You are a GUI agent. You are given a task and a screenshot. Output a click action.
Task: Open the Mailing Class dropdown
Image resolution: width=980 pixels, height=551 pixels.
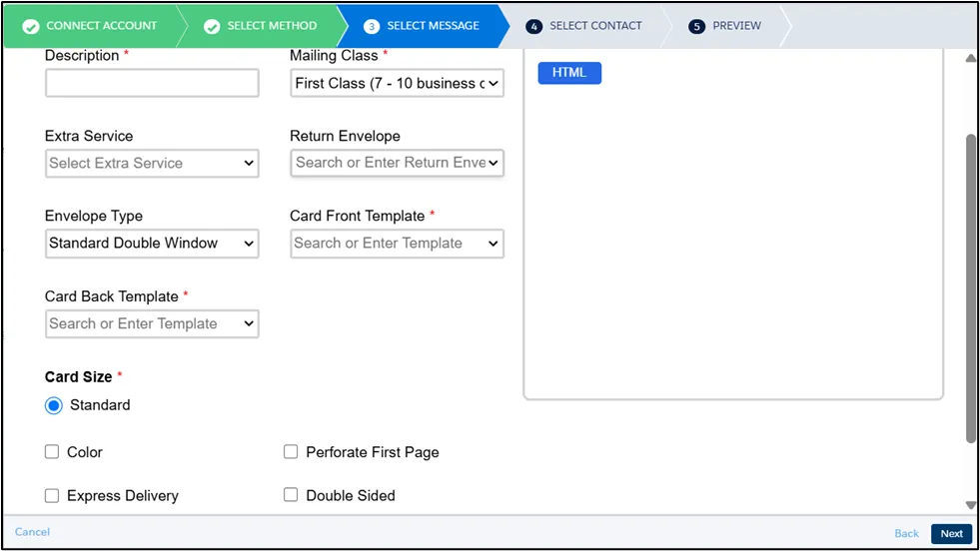pos(397,84)
